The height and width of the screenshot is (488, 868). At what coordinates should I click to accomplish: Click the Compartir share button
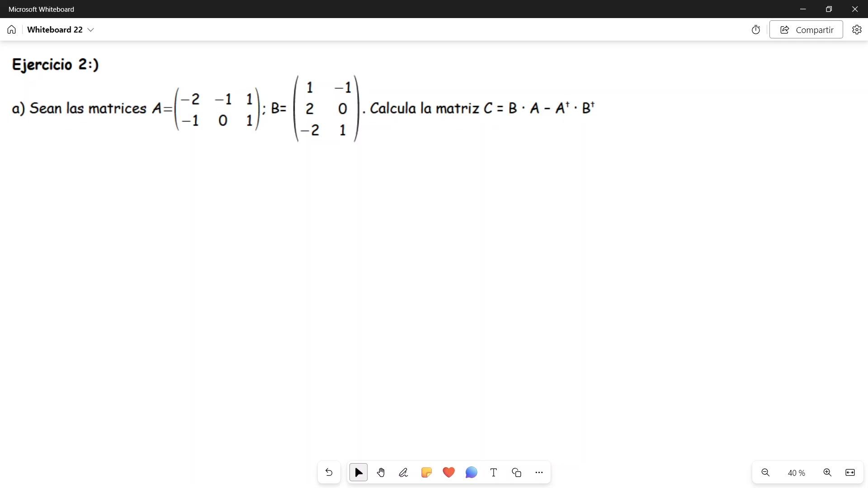806,30
